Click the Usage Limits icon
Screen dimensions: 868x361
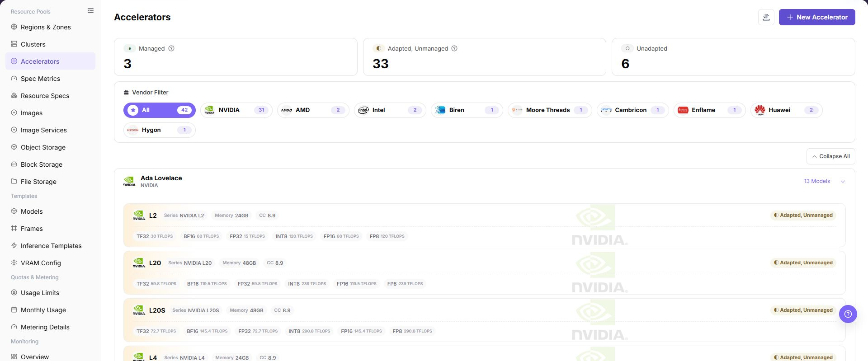tap(14, 293)
